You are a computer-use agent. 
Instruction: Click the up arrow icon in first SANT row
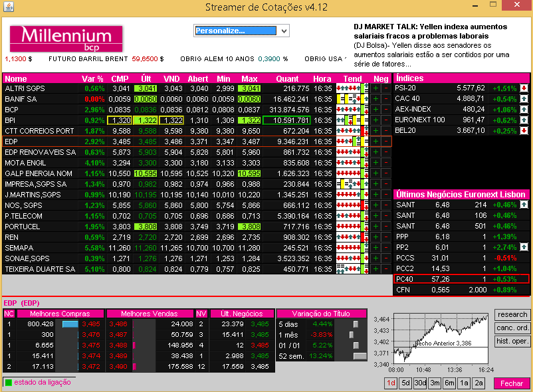pos(524,205)
